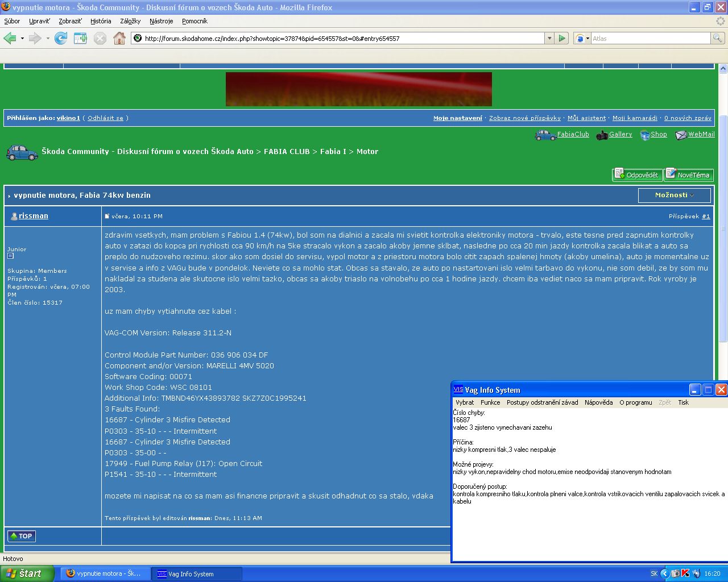Click the page scrollbar up arrow

click(x=723, y=68)
